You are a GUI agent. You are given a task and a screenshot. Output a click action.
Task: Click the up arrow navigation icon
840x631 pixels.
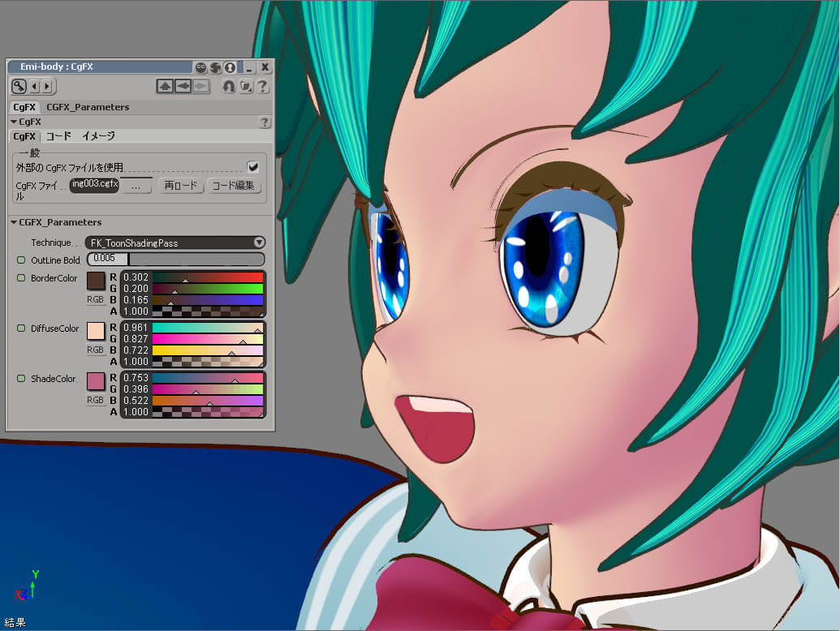pyautogui.click(x=166, y=86)
